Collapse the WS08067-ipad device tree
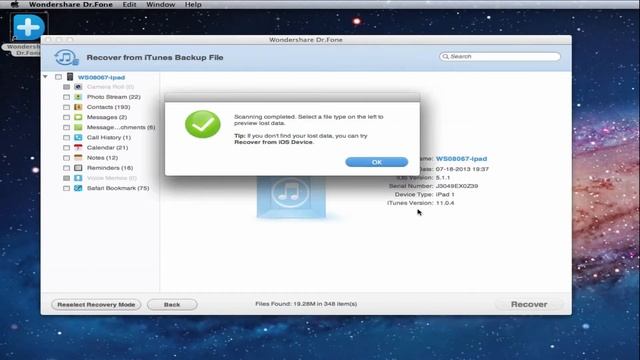The image size is (640, 360). (45, 77)
